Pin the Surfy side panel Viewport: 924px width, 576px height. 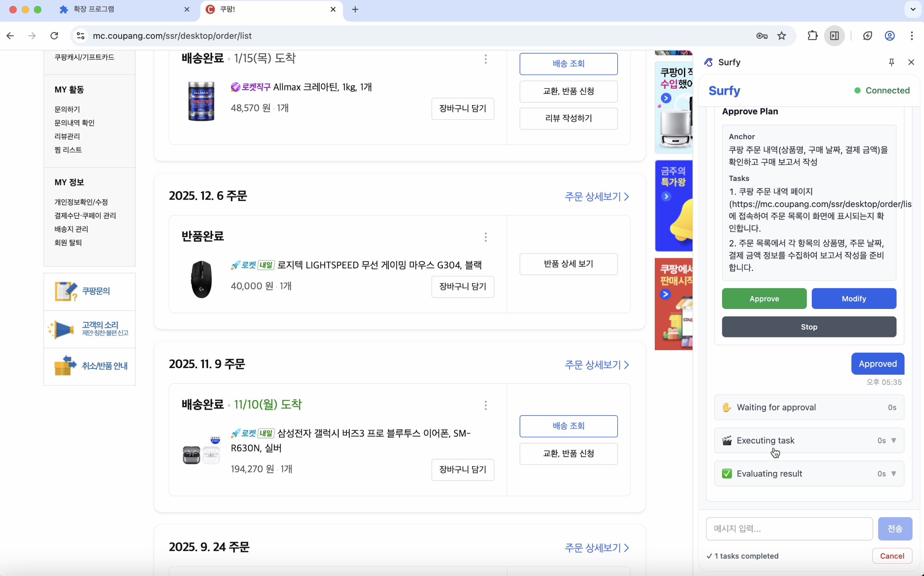(891, 62)
